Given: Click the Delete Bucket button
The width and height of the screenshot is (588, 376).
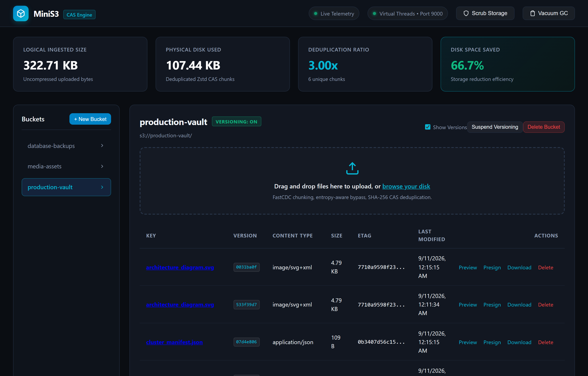Looking at the screenshot, I should [x=543, y=127].
